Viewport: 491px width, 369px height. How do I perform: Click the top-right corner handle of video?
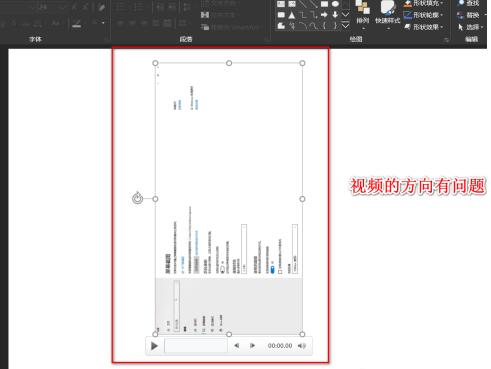(302, 63)
